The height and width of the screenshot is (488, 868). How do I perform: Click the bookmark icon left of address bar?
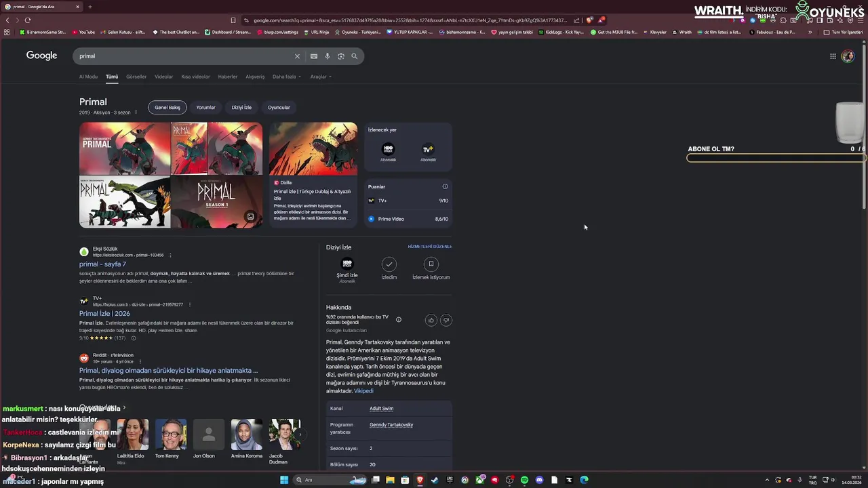click(233, 20)
